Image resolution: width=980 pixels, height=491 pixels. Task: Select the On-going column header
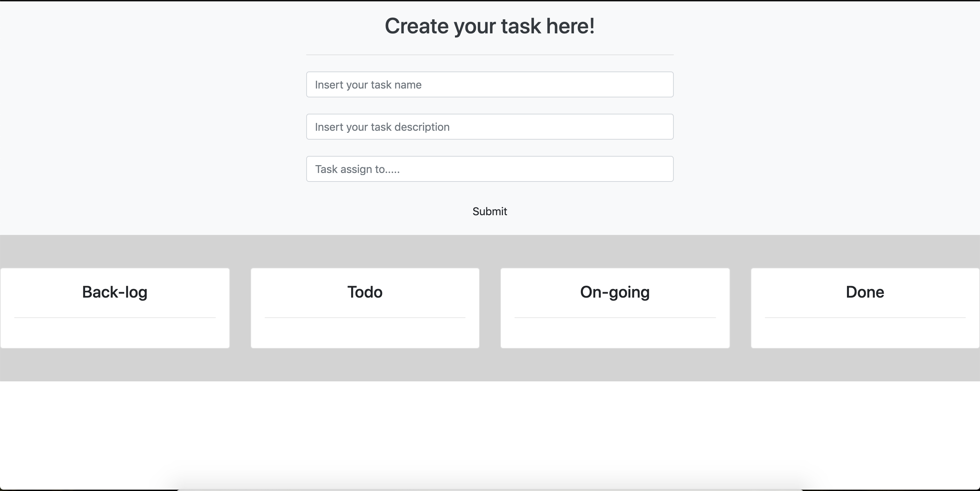click(x=615, y=291)
